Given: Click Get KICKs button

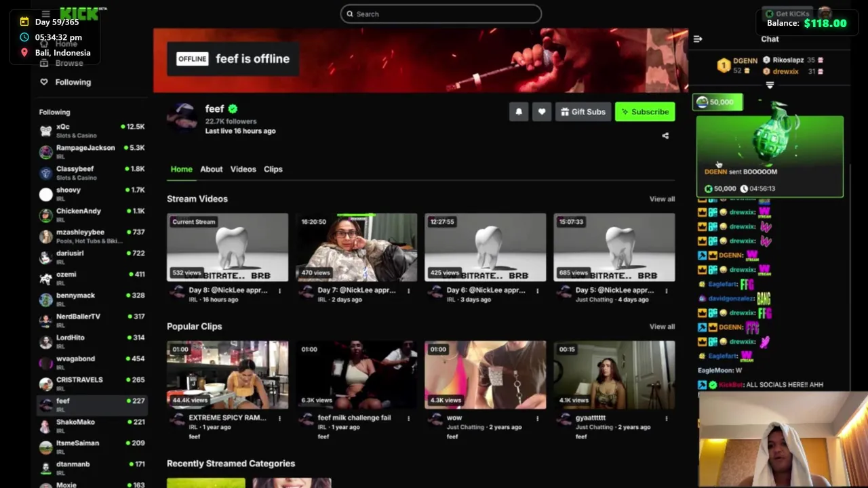Looking at the screenshot, I should (x=787, y=14).
